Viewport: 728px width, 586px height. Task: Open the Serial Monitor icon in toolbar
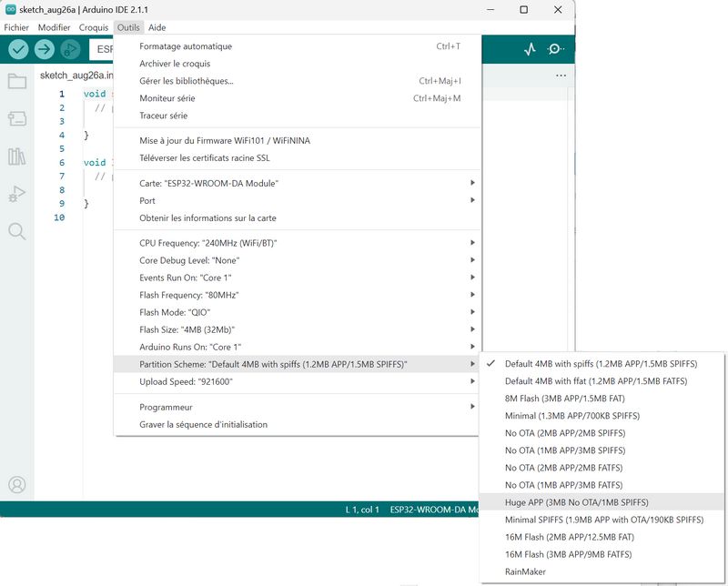tap(555, 49)
